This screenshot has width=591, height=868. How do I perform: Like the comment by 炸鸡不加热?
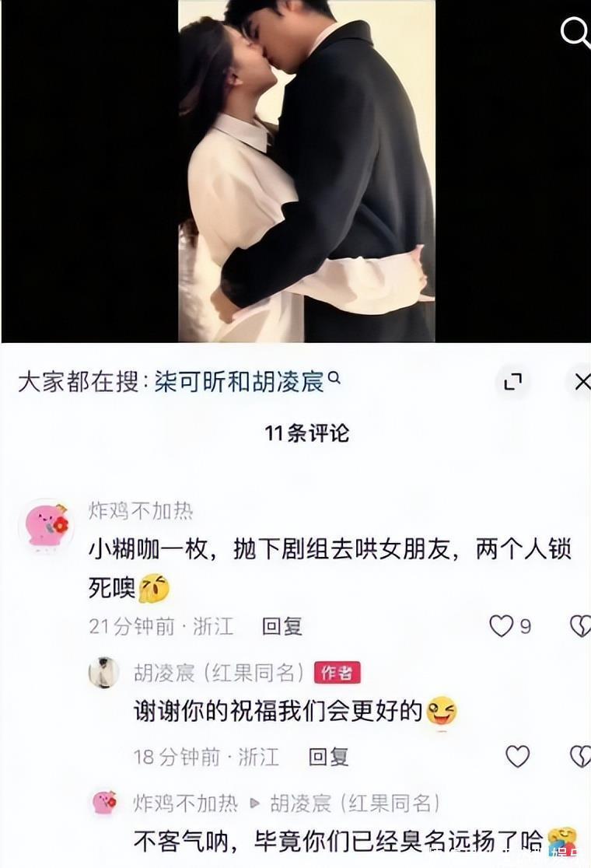click(x=502, y=626)
